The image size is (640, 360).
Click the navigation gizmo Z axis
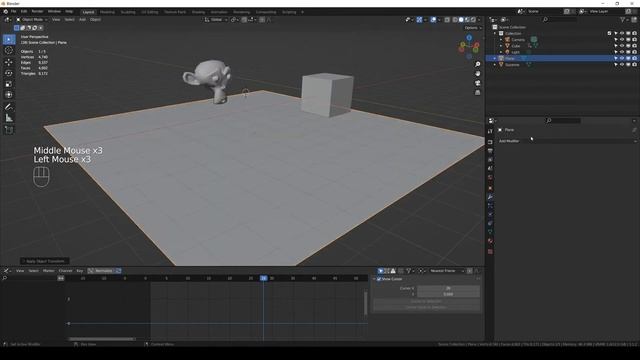[x=469, y=38]
